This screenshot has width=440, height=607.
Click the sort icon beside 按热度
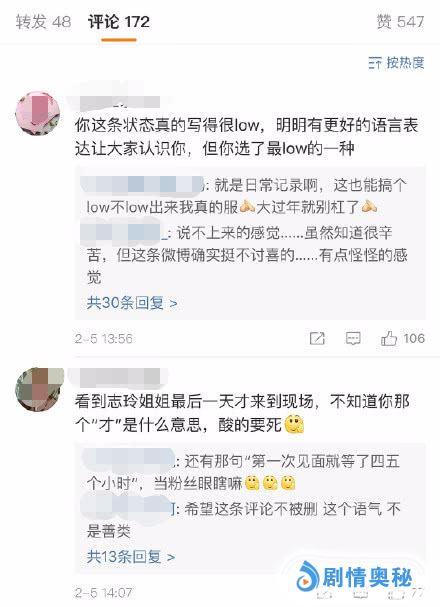375,63
